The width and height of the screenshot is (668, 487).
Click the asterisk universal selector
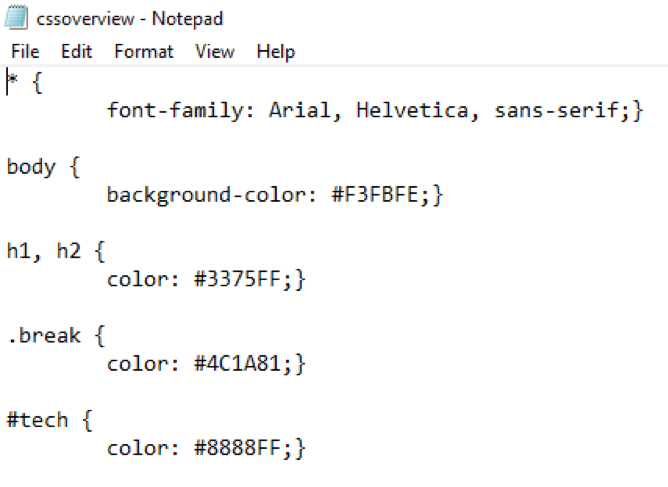[x=13, y=79]
